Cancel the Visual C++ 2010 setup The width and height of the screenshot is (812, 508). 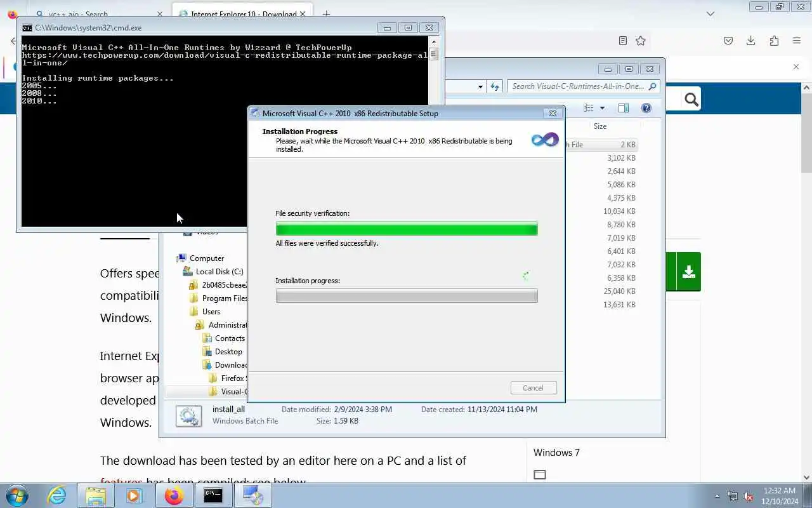(x=533, y=388)
